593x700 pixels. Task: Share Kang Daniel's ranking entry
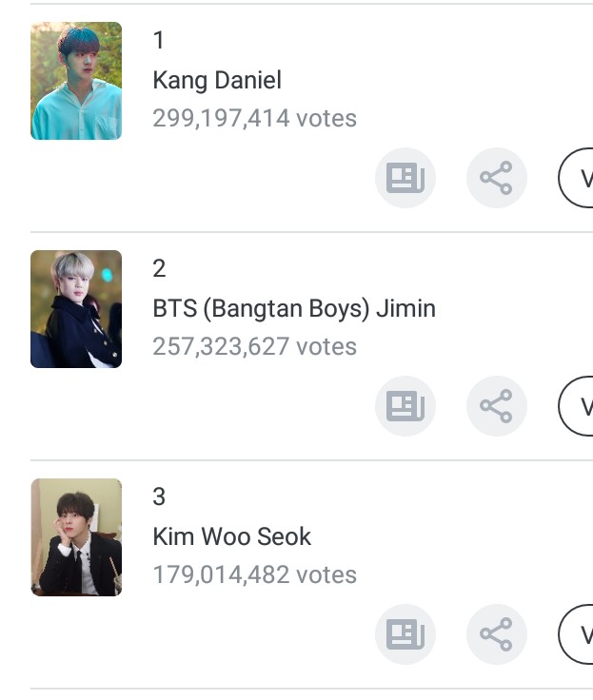pyautogui.click(x=496, y=178)
